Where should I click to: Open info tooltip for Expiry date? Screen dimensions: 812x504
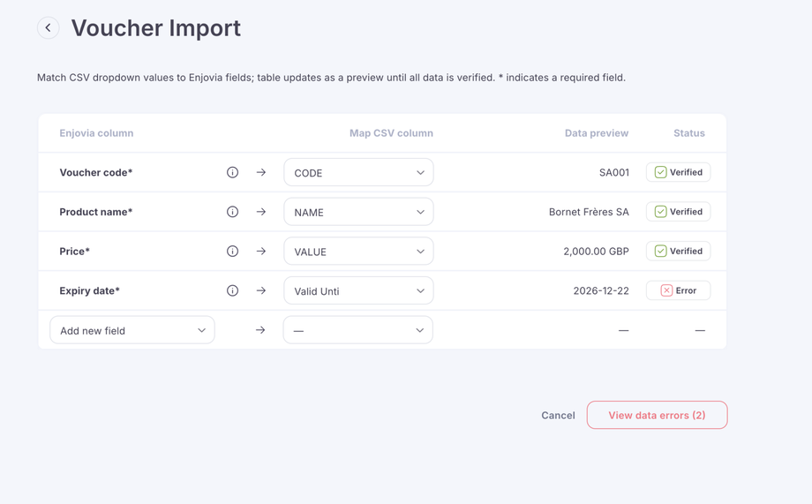click(232, 290)
